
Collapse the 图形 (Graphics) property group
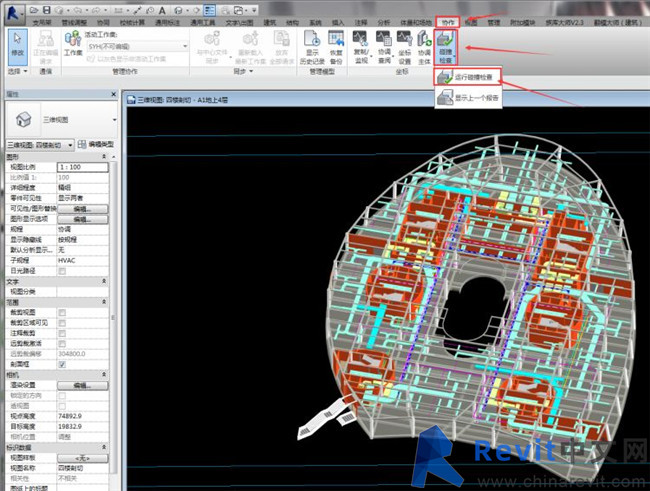[104, 157]
